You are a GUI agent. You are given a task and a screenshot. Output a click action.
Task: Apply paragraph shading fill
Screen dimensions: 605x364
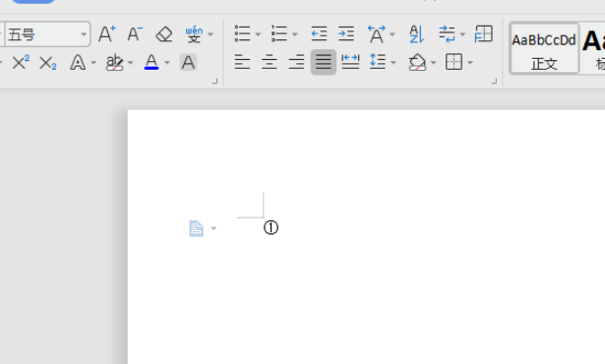[x=417, y=62]
